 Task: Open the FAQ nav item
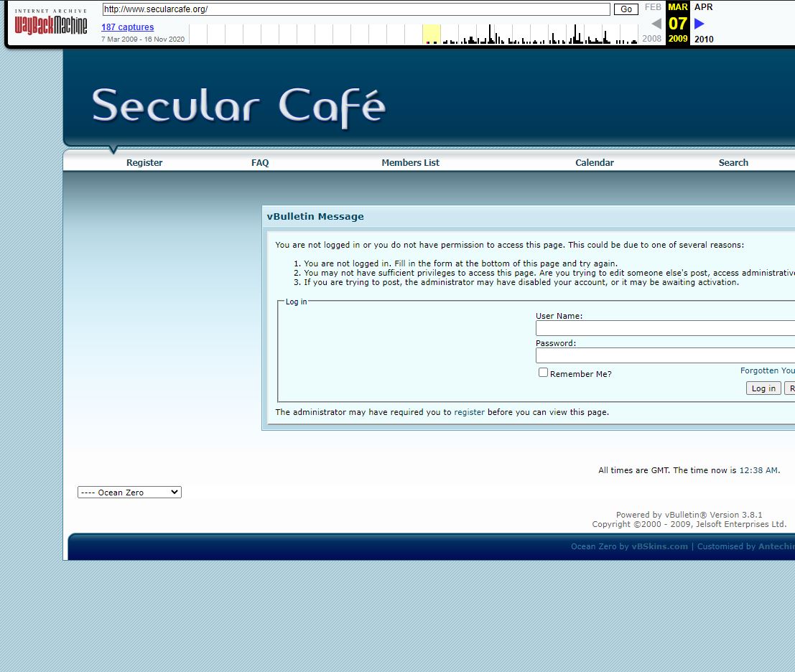click(x=260, y=163)
